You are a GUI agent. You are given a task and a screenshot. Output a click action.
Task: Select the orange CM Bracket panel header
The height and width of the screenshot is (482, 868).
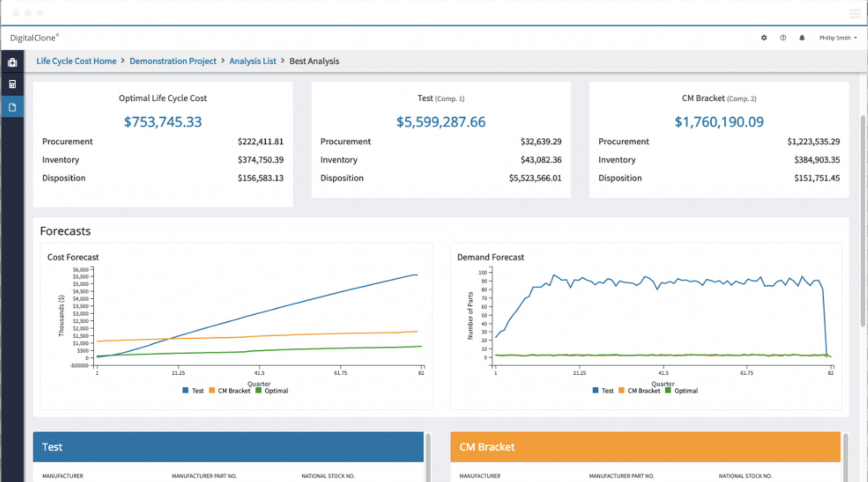click(645, 447)
